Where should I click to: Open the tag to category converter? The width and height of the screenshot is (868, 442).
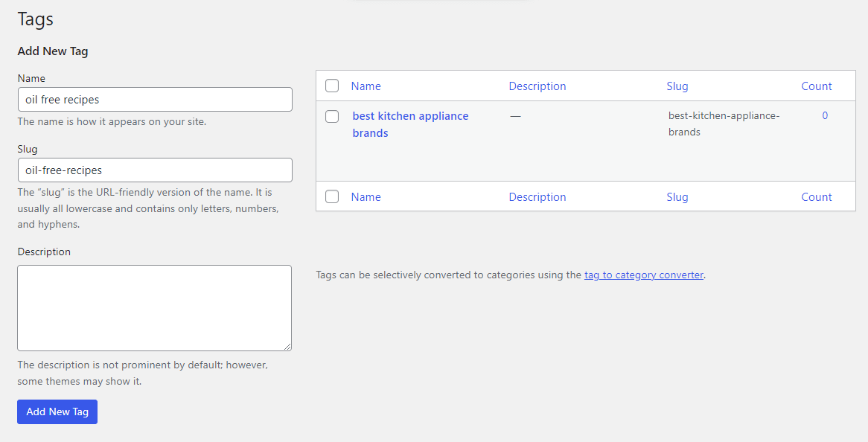coord(643,275)
